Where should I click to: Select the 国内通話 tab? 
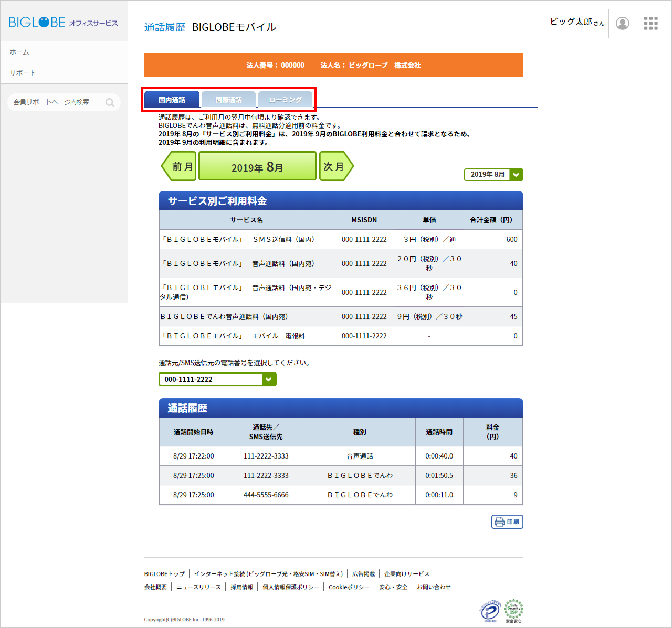tap(172, 100)
